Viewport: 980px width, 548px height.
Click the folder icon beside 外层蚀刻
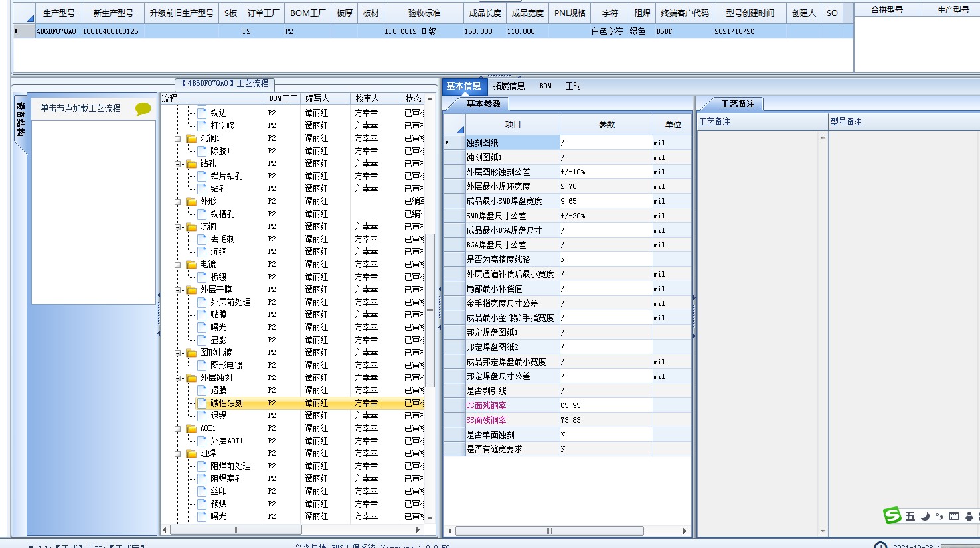pyautogui.click(x=191, y=378)
